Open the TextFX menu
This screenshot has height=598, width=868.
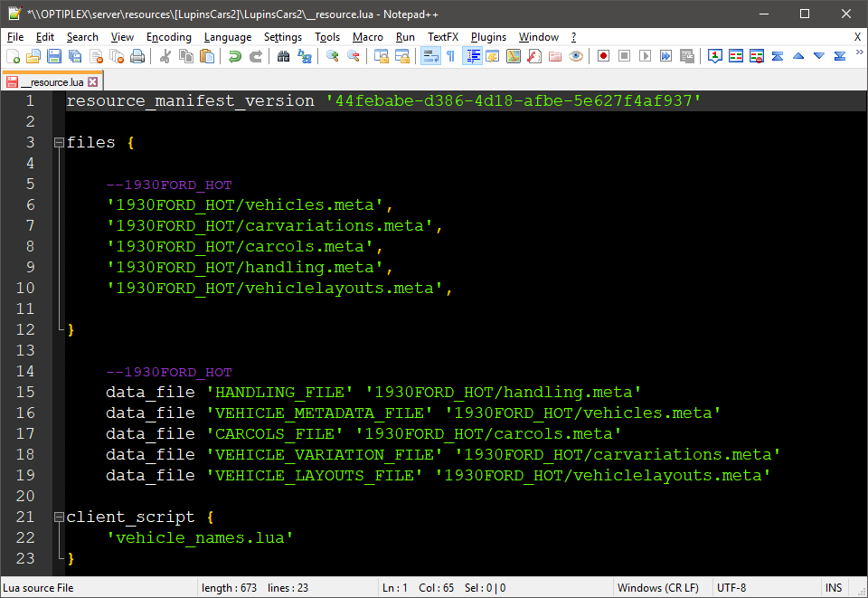[443, 37]
